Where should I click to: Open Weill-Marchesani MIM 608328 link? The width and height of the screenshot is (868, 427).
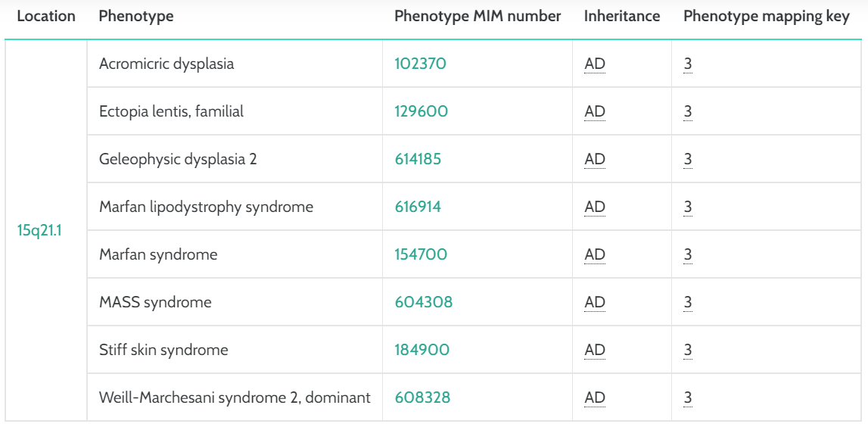[x=422, y=397]
